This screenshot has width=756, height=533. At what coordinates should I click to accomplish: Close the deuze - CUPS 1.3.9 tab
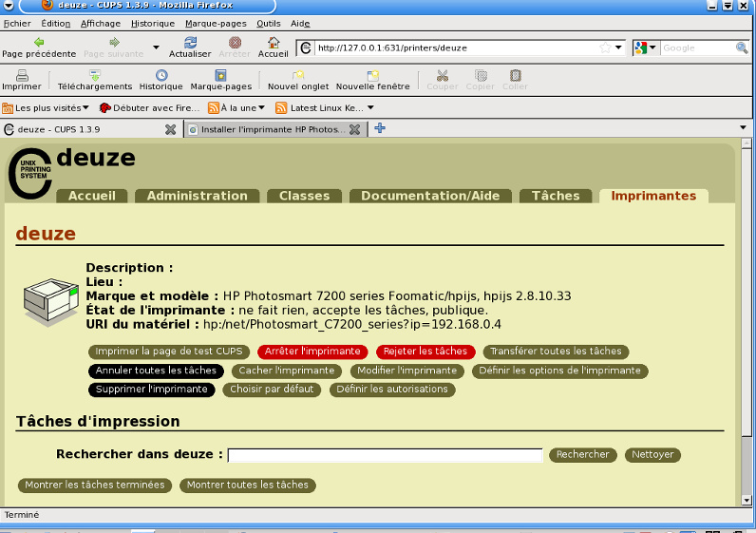170,129
